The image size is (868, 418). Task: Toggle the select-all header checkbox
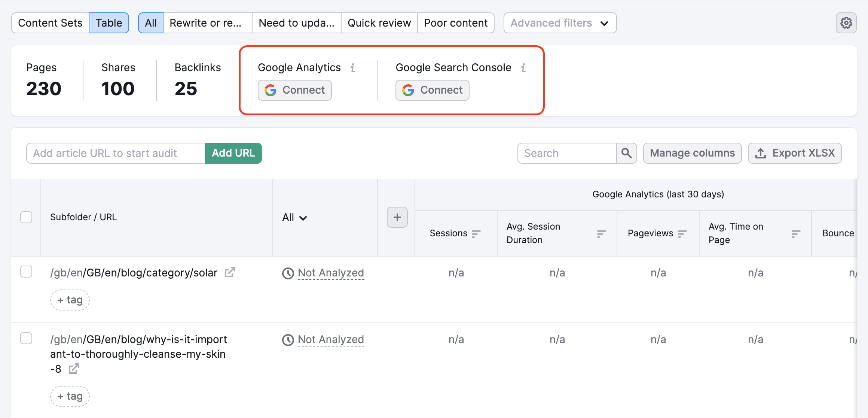tap(26, 217)
